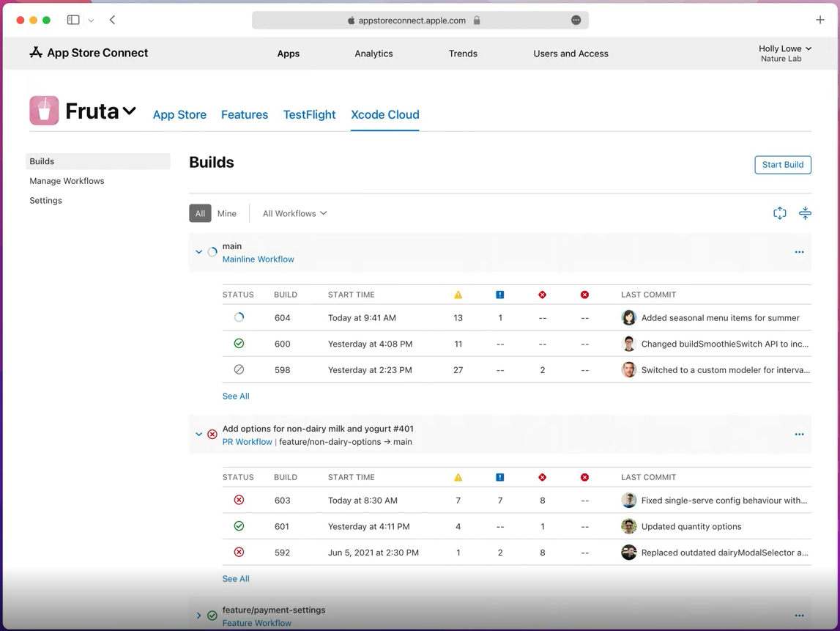
Task: Select the Mine builds filter
Action: [x=226, y=213]
